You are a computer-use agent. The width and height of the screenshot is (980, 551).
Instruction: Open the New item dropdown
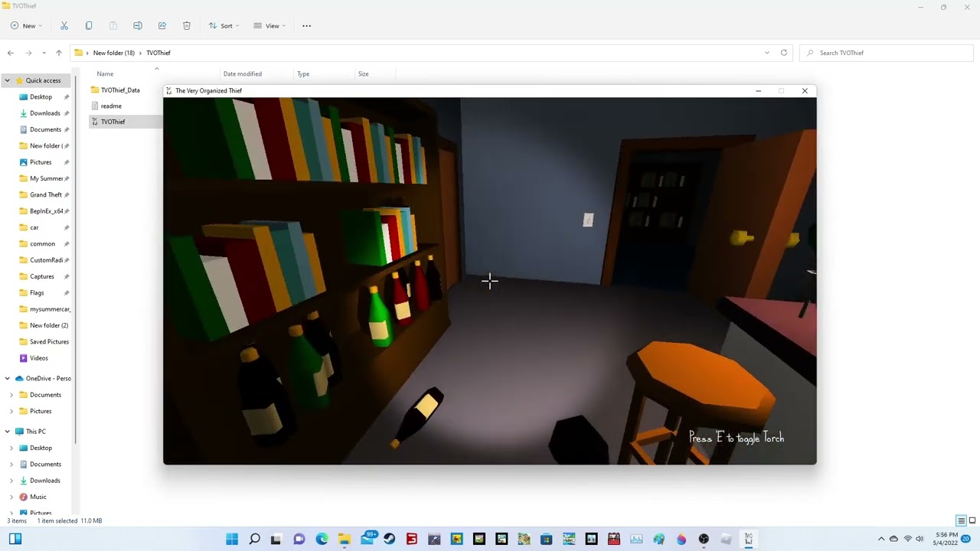26,26
